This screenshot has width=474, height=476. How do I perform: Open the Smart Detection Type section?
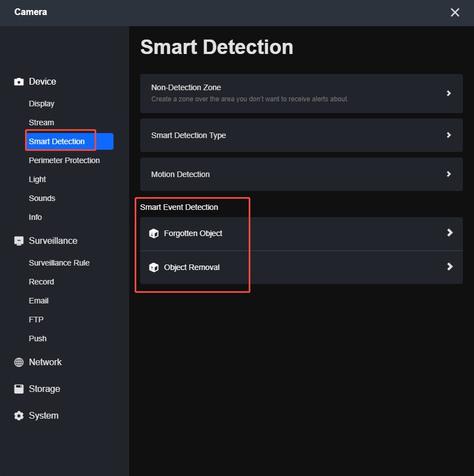pos(301,135)
